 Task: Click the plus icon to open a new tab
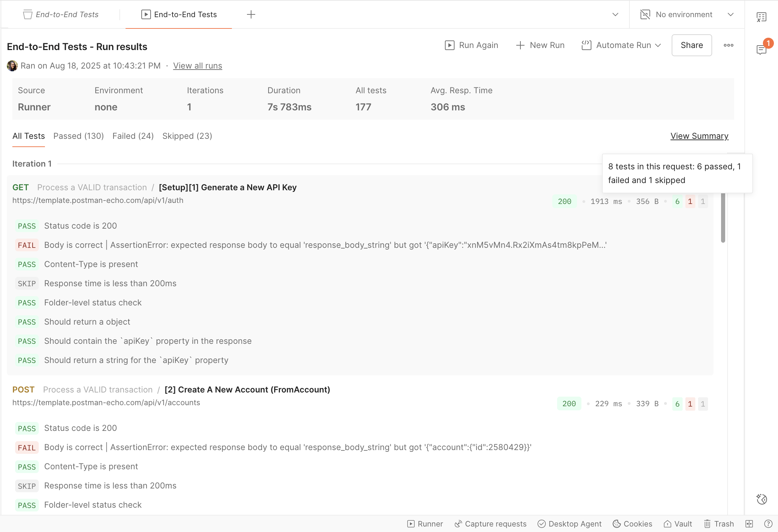[251, 14]
